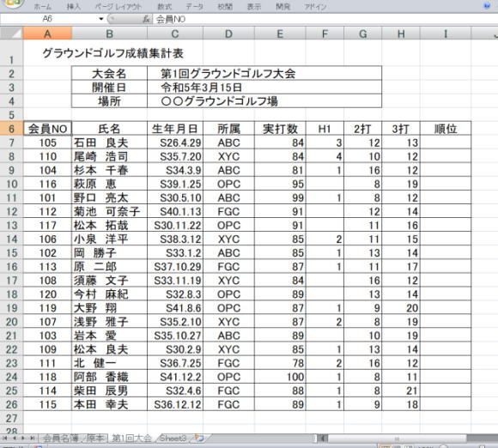
Task: Click the Excel help icon
Action: point(487,5)
